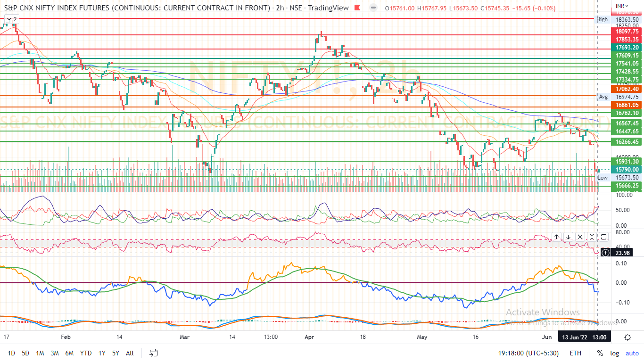Select the 5D time range
The width and height of the screenshot is (644, 362).
coord(25,353)
